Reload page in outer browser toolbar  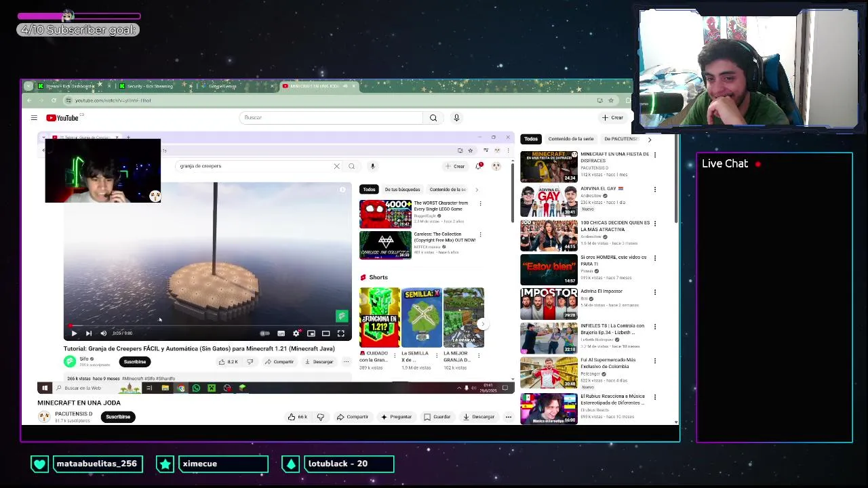tap(54, 100)
